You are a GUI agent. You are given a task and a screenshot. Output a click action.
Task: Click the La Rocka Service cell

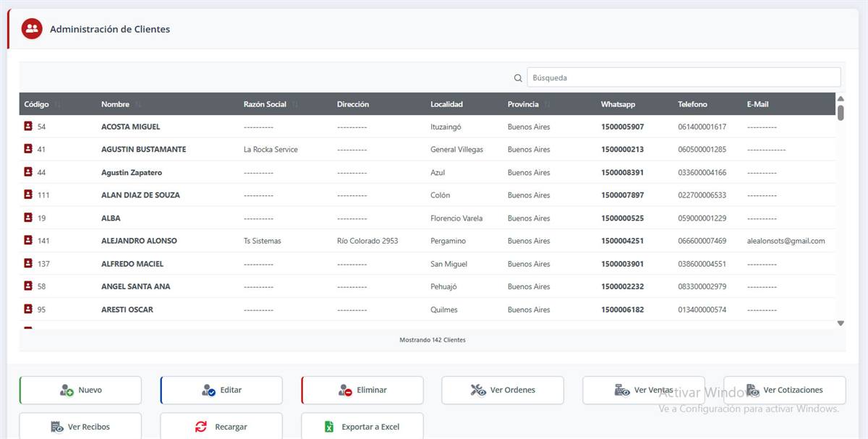pyautogui.click(x=271, y=149)
